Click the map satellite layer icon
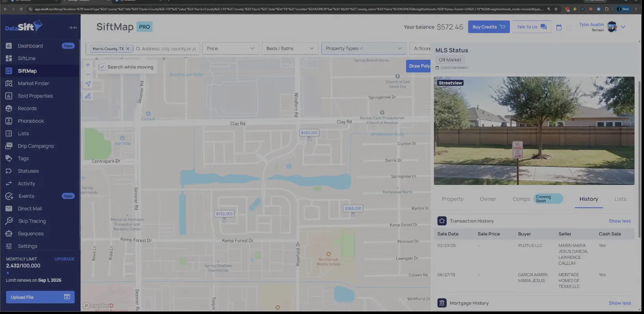Image resolution: width=644 pixels, height=314 pixels. 88,96
